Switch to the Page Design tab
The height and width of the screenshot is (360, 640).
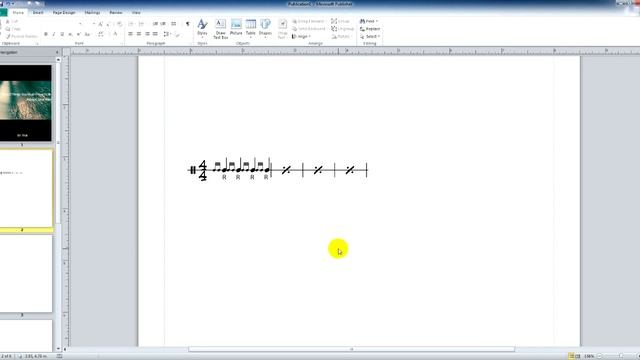64,13
